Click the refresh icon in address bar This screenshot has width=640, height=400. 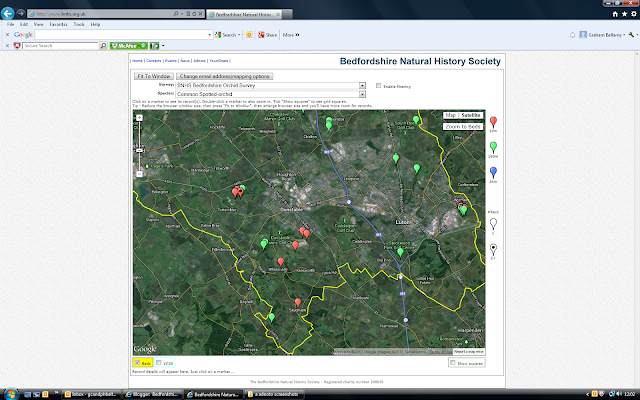(194, 14)
